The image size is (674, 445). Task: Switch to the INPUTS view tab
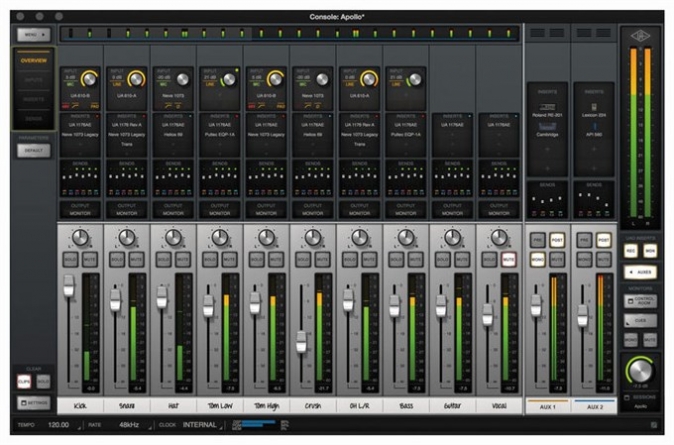coord(34,80)
